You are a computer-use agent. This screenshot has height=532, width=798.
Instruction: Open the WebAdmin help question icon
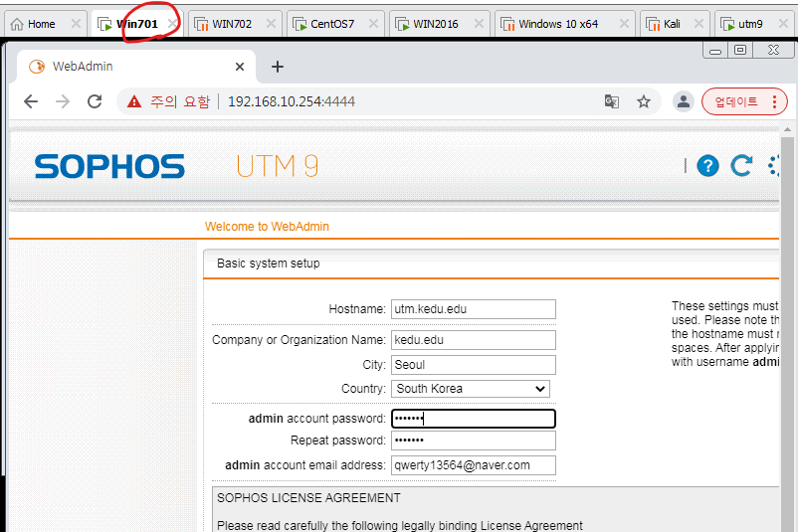pos(707,166)
